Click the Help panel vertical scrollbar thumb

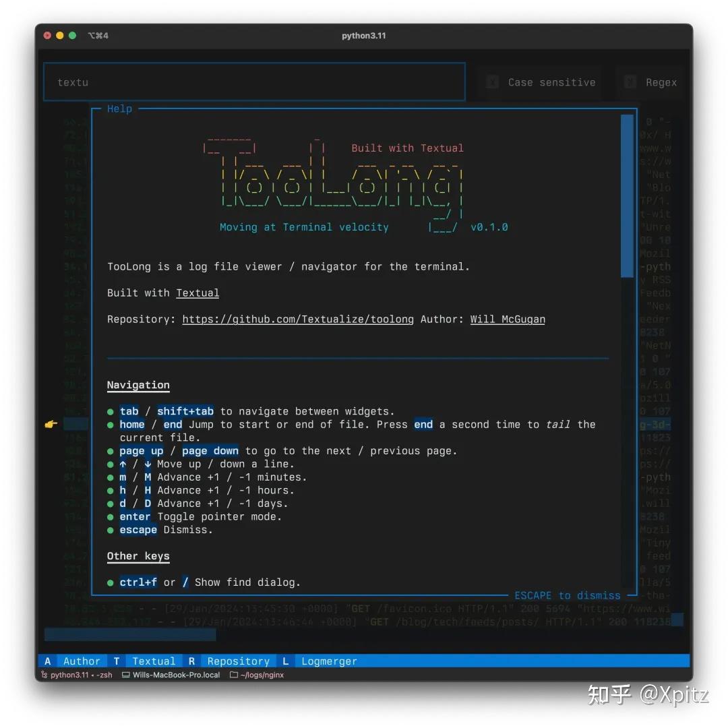click(x=628, y=196)
